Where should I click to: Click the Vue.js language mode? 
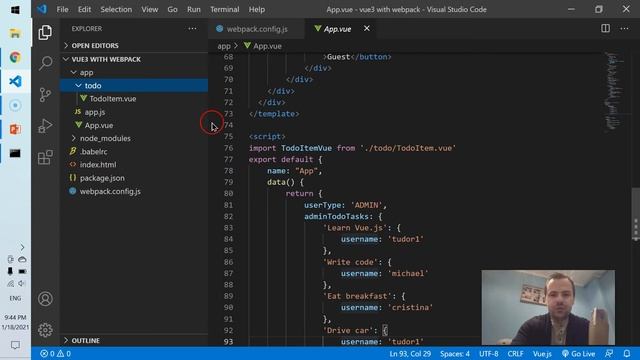point(542,353)
